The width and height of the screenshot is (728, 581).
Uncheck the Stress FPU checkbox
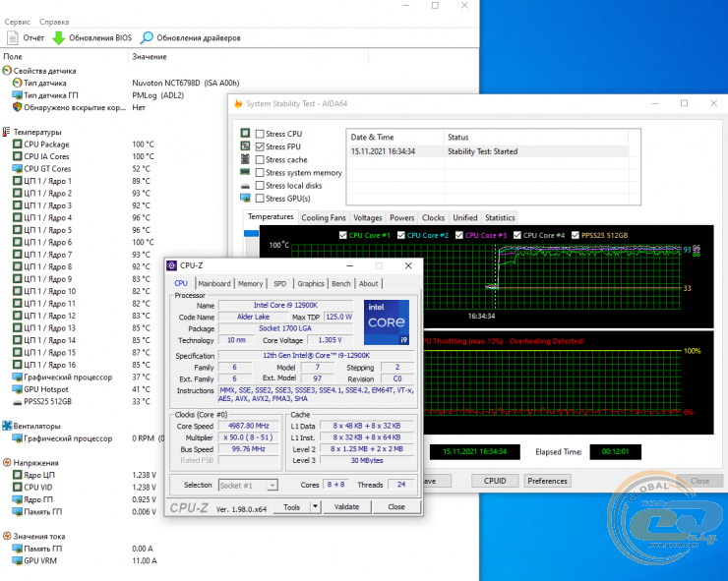[x=260, y=146]
